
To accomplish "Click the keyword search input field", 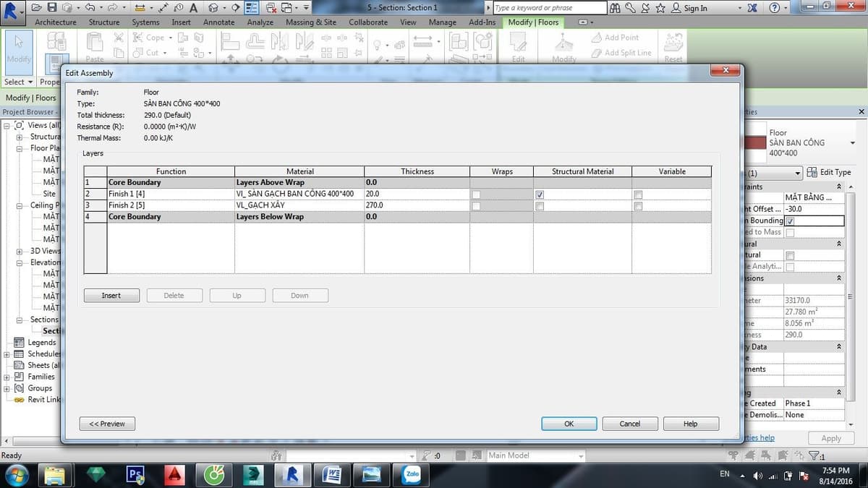I will tap(550, 8).
